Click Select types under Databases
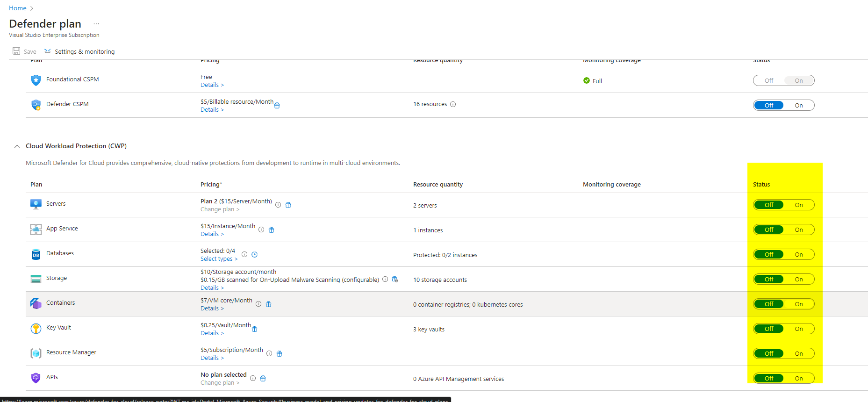 [x=219, y=259]
